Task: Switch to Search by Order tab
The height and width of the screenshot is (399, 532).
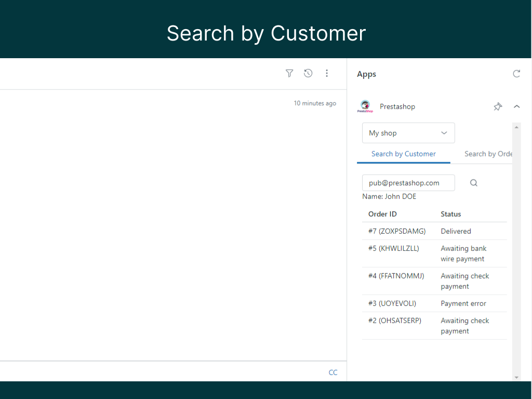Action: pyautogui.click(x=488, y=154)
